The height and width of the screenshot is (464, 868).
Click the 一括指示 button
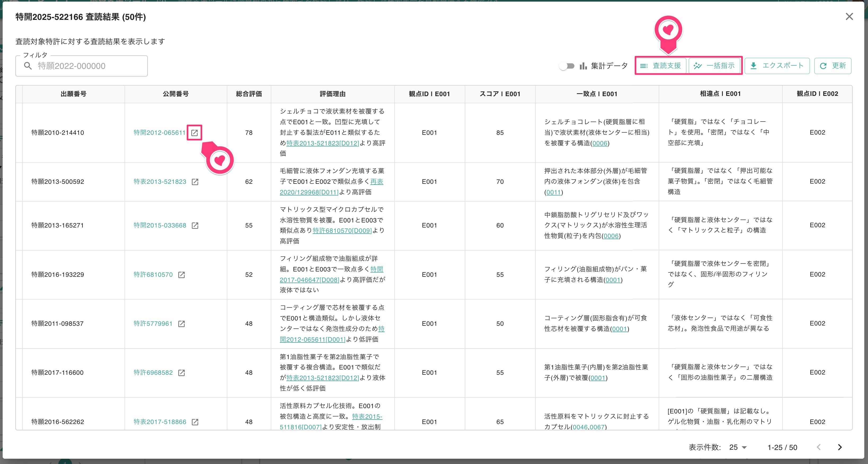coord(714,66)
